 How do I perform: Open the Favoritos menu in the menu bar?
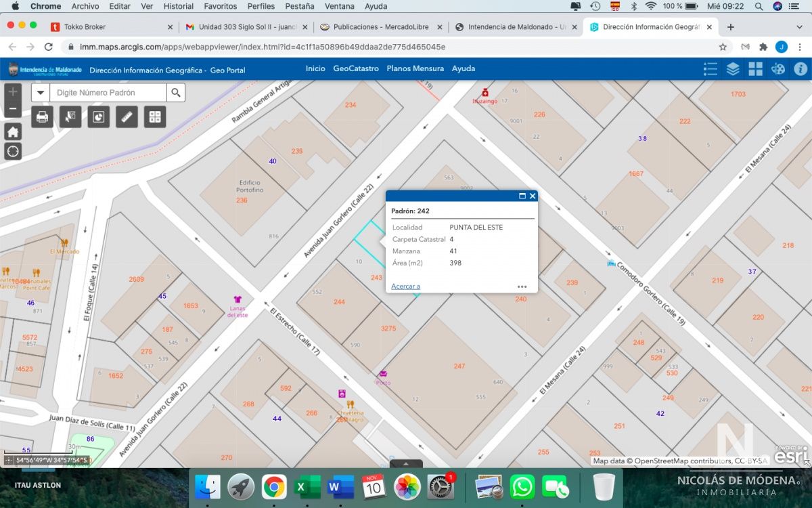point(221,6)
